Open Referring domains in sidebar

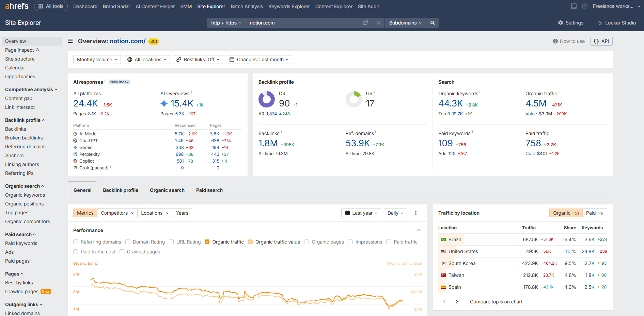pyautogui.click(x=25, y=147)
